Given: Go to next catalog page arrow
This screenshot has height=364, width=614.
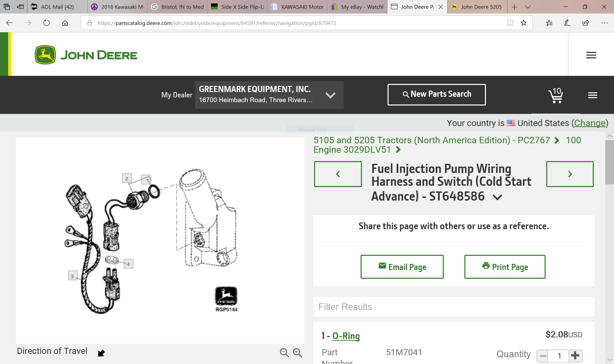Looking at the screenshot, I should pos(570,174).
